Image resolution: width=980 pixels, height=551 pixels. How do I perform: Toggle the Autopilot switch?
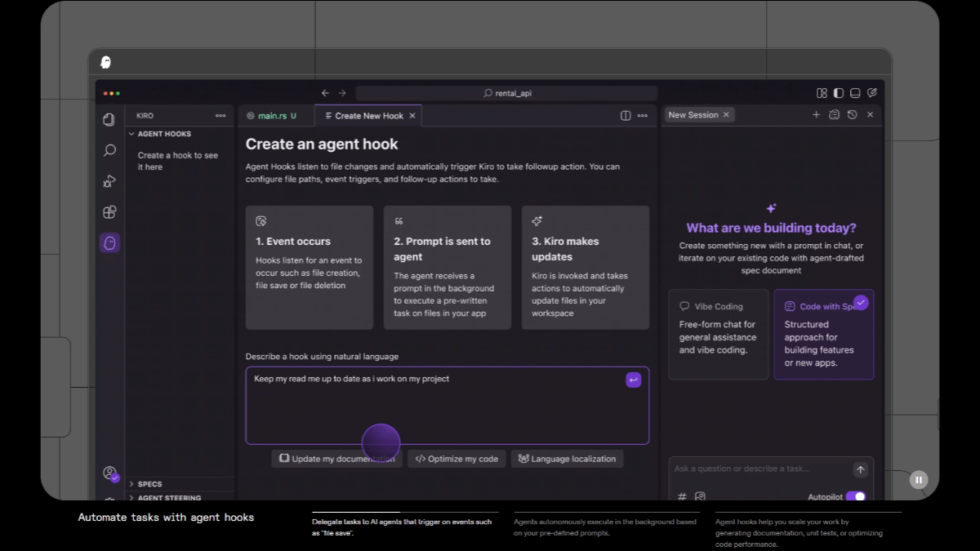pyautogui.click(x=855, y=496)
